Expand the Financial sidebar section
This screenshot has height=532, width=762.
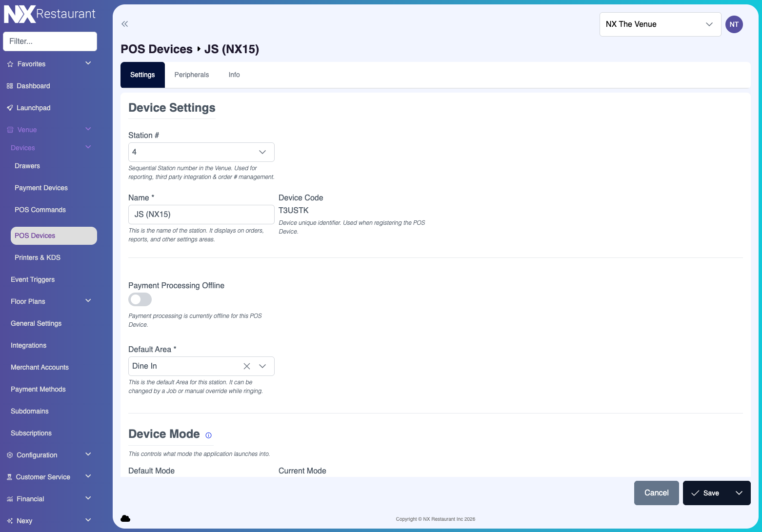click(32, 498)
